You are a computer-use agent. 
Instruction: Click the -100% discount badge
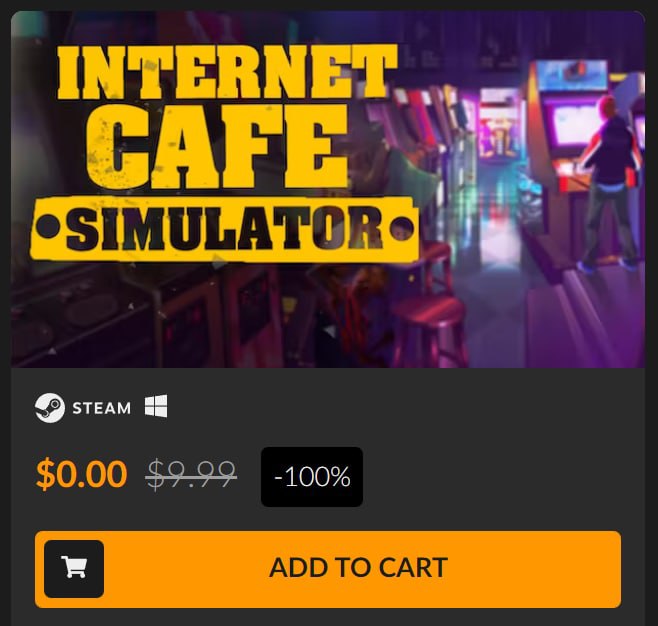click(312, 477)
